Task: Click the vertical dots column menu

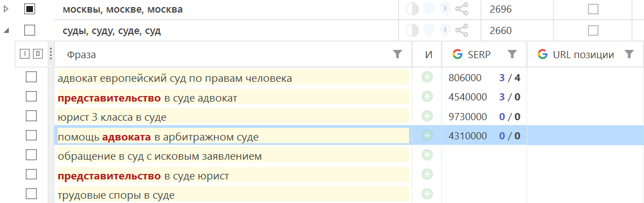Action: 51,54
